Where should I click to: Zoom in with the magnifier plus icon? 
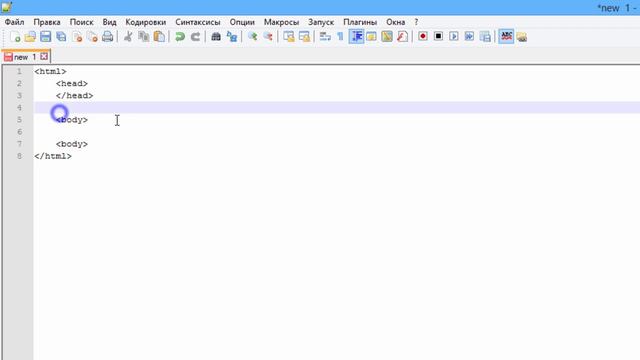(253, 37)
